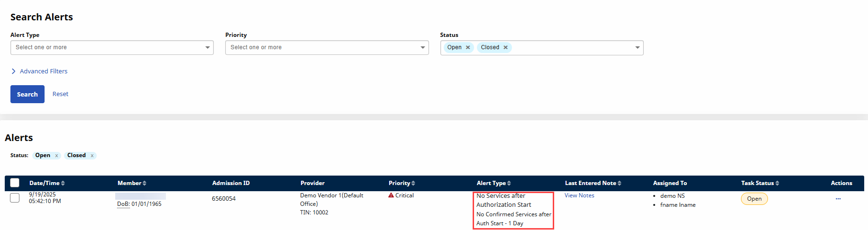Click the Reset link
This screenshot has width=868, height=230.
point(60,94)
